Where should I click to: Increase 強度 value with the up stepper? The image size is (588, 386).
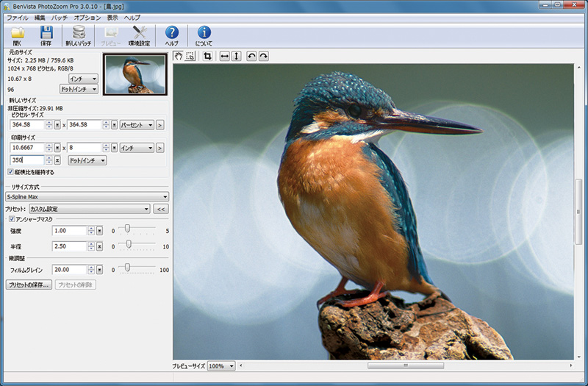91,229
